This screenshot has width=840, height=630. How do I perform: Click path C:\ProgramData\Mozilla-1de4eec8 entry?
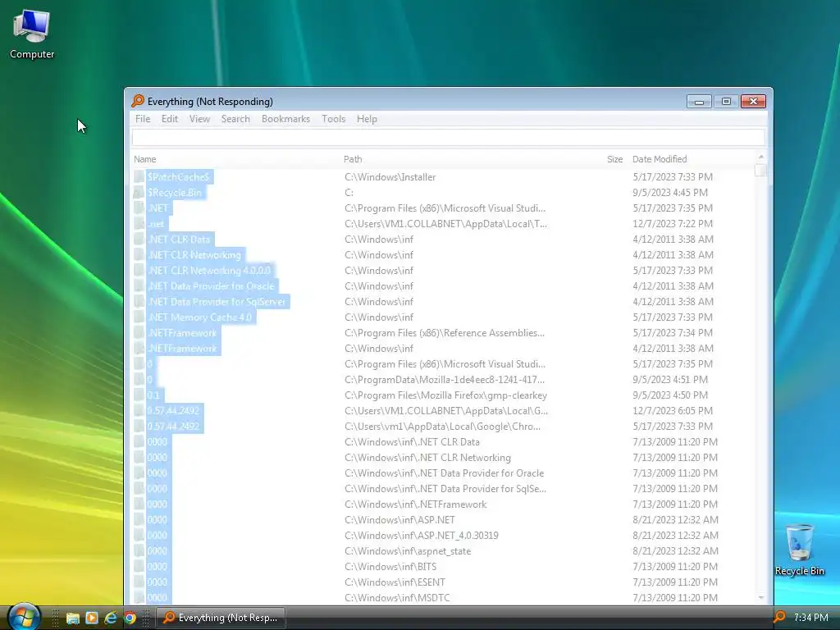point(444,379)
